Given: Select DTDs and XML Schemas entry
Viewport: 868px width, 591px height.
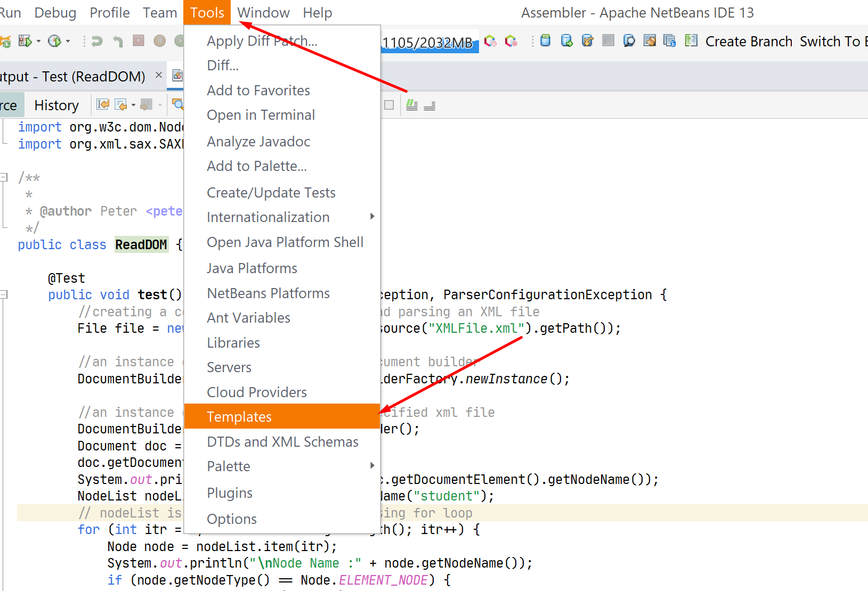Looking at the screenshot, I should click(282, 441).
